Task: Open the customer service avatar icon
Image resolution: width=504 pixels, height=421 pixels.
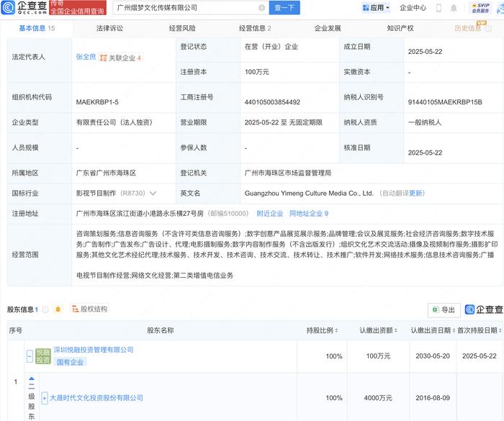Action: (500, 9)
